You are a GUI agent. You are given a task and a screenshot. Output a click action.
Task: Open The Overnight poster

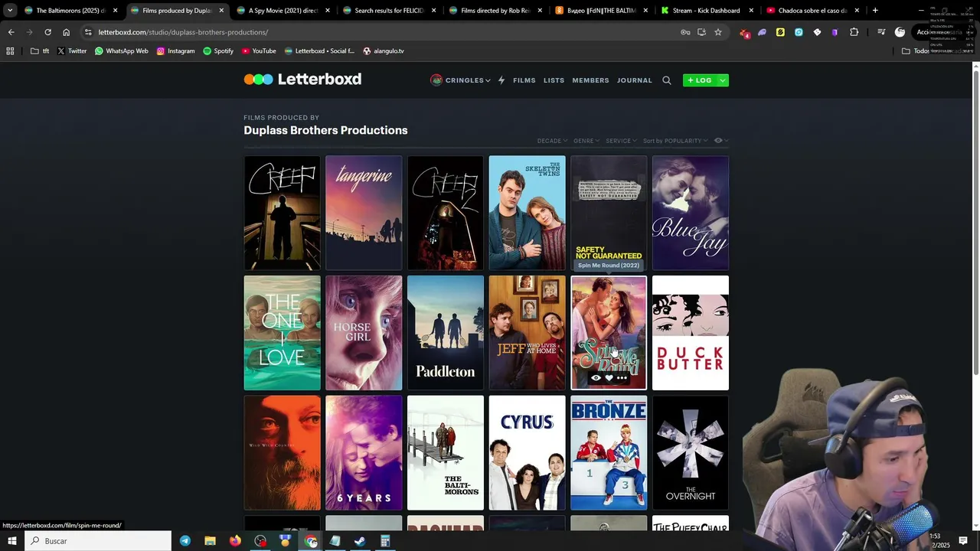[691, 452]
